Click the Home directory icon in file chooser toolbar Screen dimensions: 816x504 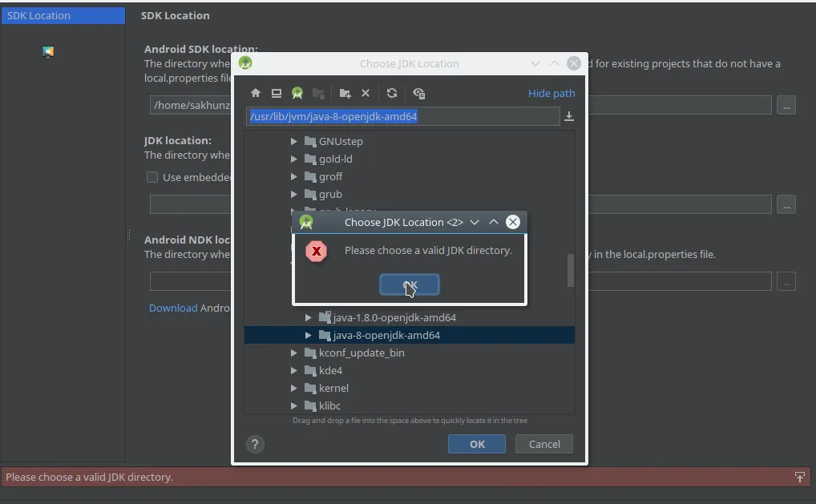255,93
